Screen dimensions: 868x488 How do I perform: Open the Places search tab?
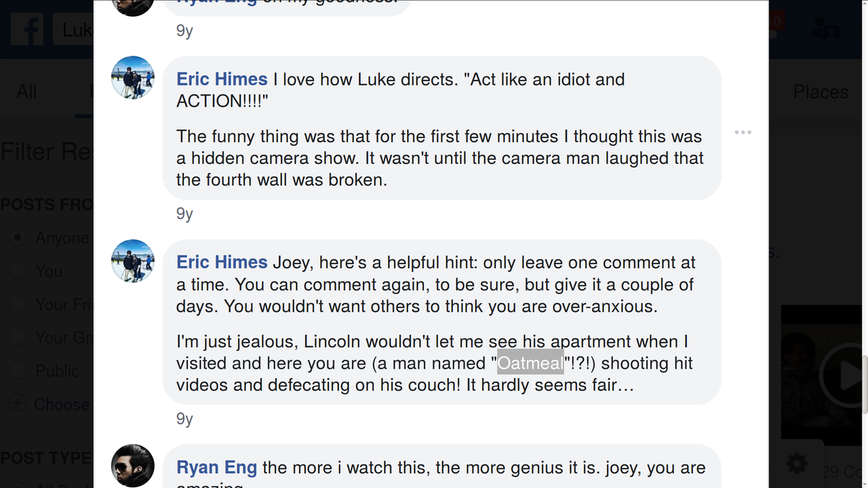point(821,91)
